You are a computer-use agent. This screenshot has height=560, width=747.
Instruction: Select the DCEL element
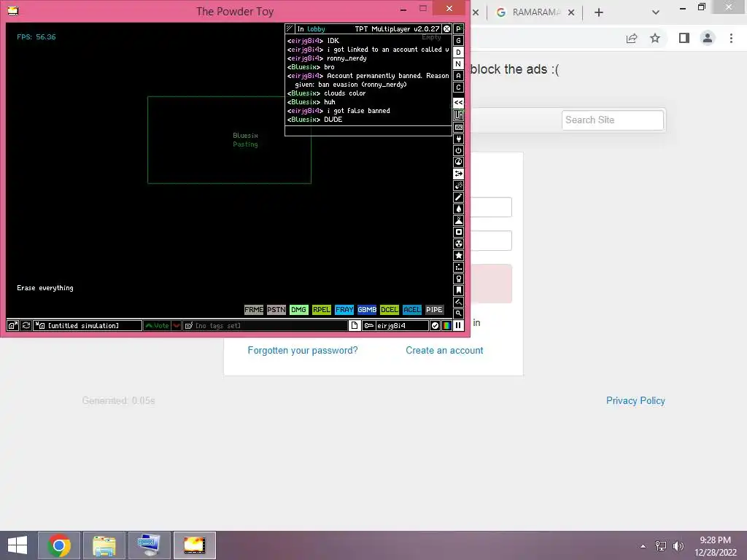tap(390, 310)
